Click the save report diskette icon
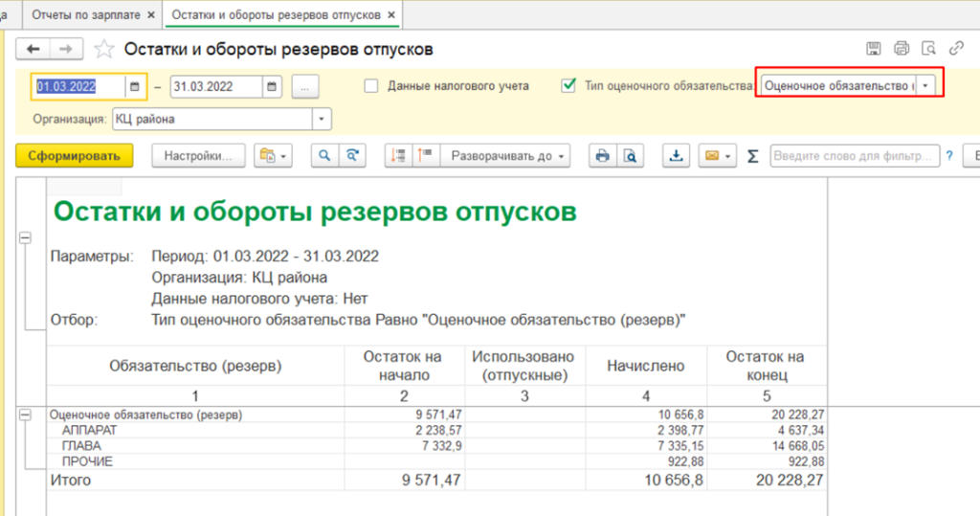 pos(873,49)
